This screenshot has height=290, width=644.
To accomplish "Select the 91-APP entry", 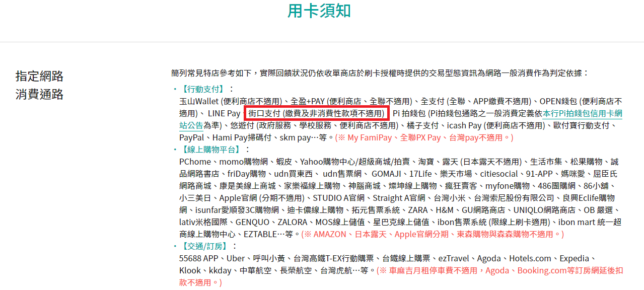I will [x=540, y=174].
